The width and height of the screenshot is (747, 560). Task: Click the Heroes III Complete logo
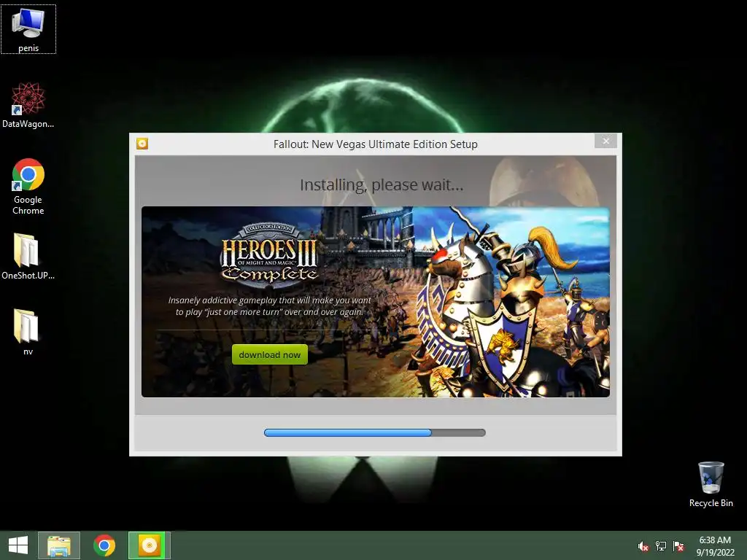point(269,256)
